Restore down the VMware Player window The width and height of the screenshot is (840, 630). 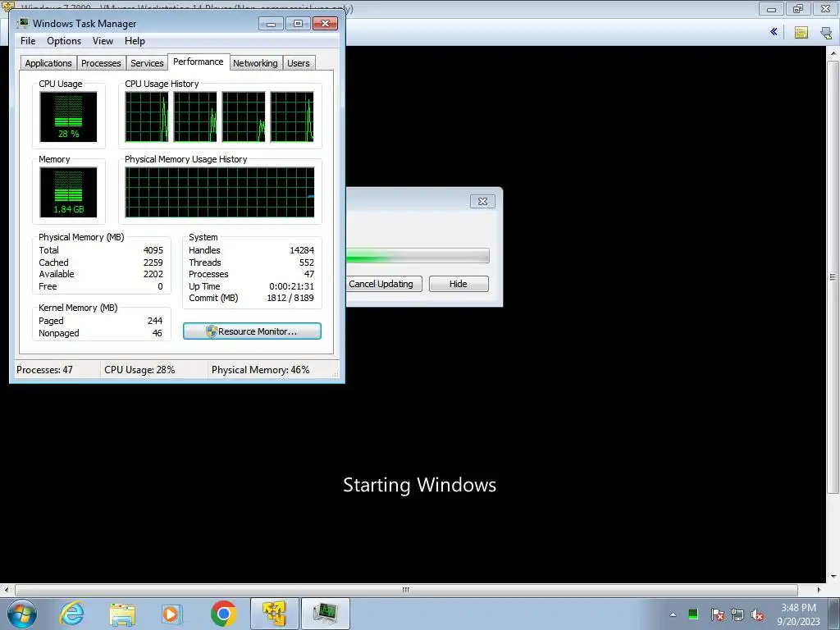(x=798, y=8)
